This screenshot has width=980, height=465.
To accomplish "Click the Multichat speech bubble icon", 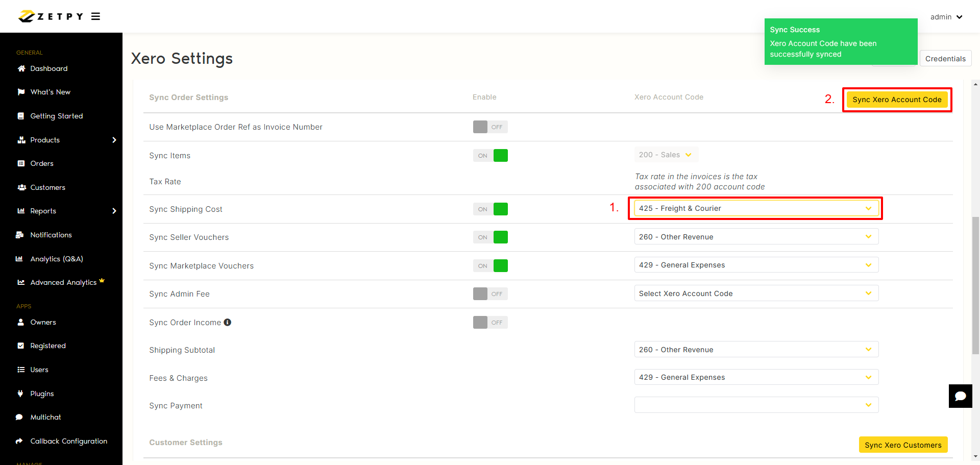I will (x=19, y=417).
